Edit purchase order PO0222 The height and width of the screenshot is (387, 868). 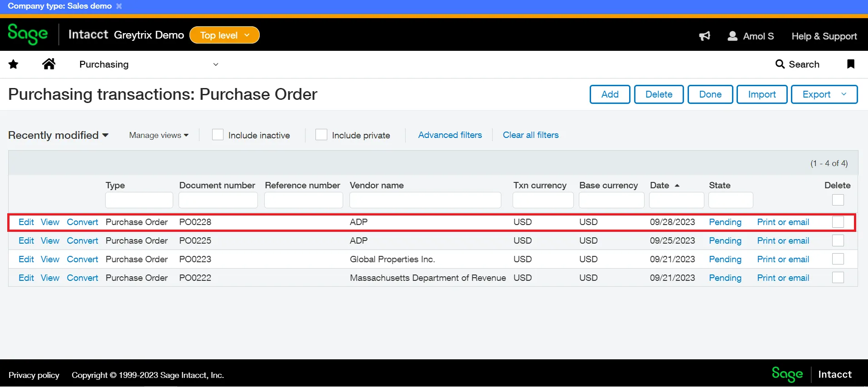coord(26,278)
